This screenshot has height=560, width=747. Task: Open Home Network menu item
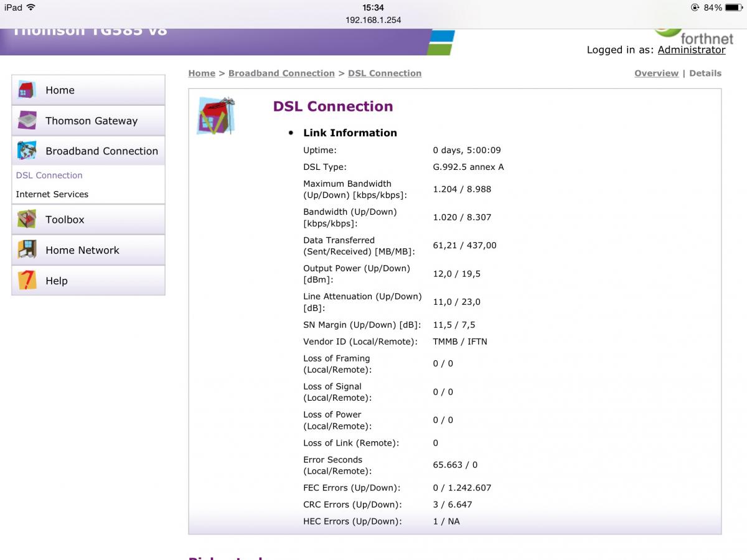point(88,250)
